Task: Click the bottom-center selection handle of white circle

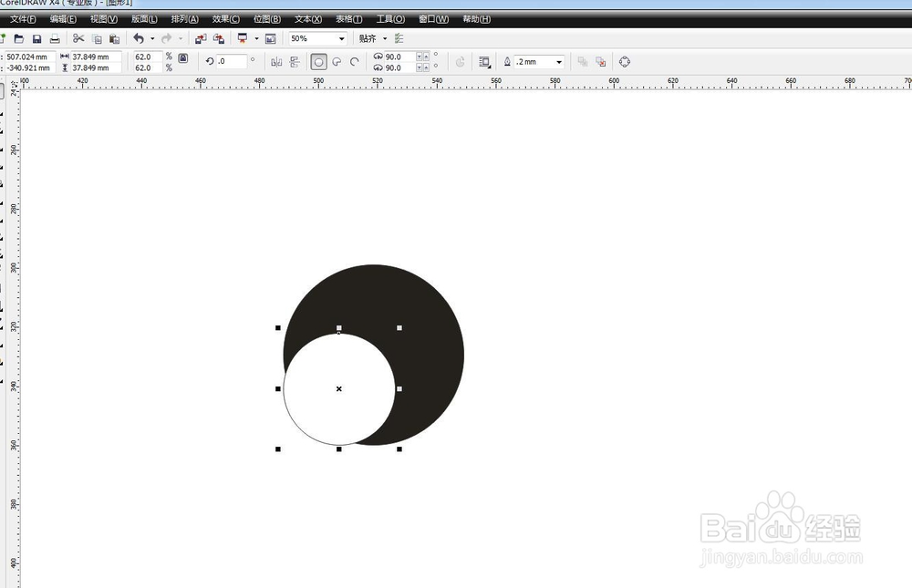Action: click(x=339, y=449)
